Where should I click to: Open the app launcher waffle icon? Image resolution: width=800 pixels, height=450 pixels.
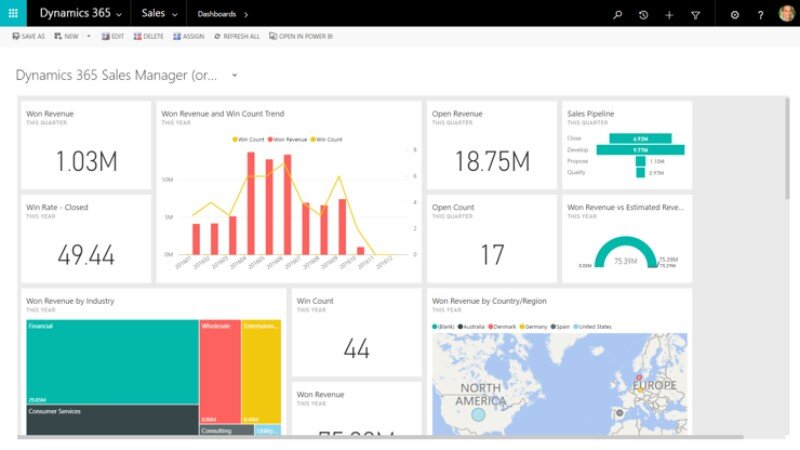click(x=12, y=14)
